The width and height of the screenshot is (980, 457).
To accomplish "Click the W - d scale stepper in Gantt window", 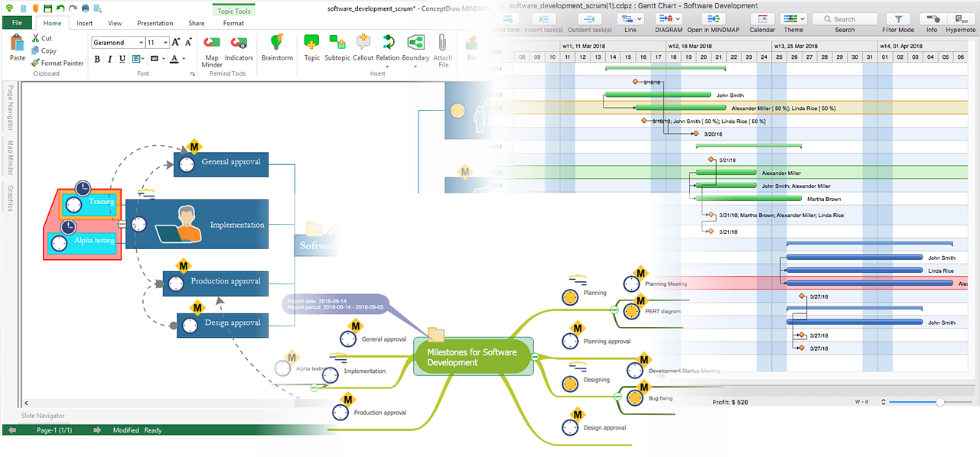I will click(x=884, y=402).
